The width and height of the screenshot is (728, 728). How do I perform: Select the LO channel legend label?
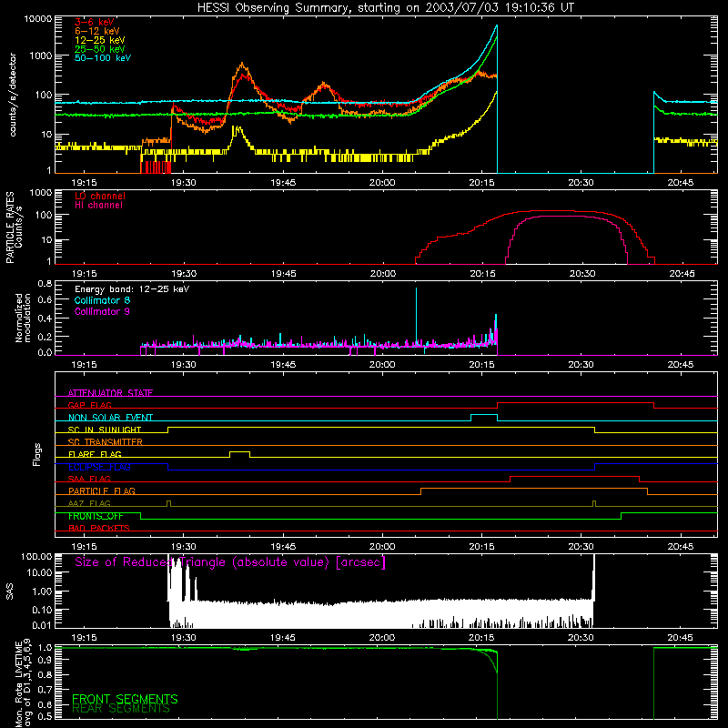coord(100,196)
